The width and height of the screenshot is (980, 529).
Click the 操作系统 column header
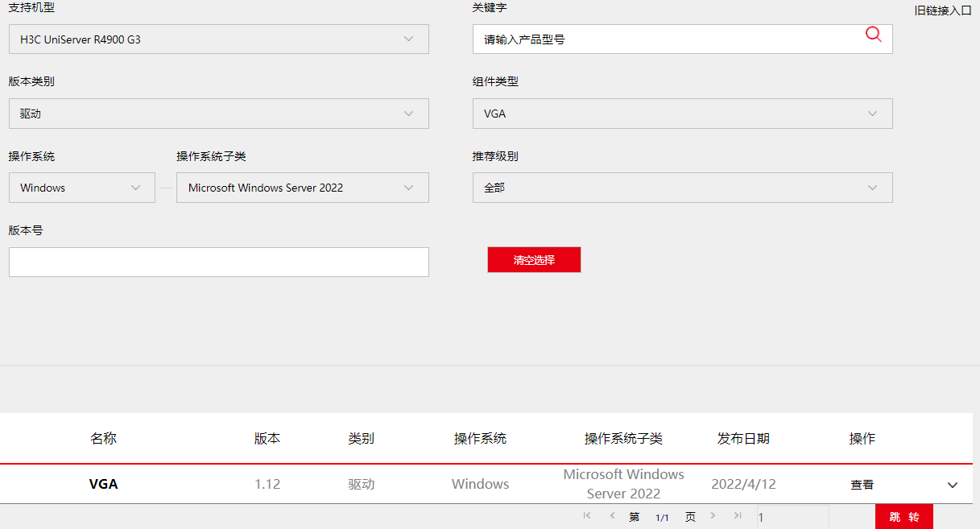coord(480,439)
